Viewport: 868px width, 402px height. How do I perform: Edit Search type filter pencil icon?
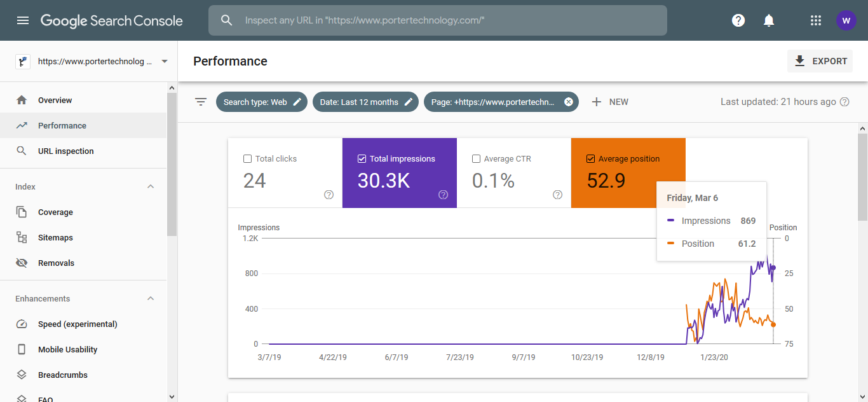click(x=297, y=102)
